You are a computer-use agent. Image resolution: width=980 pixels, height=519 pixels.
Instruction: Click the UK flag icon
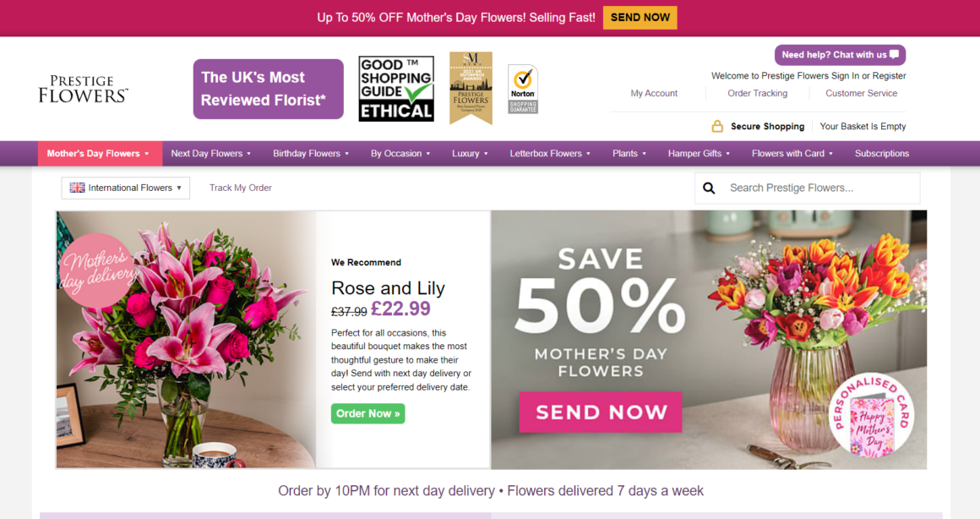(77, 188)
